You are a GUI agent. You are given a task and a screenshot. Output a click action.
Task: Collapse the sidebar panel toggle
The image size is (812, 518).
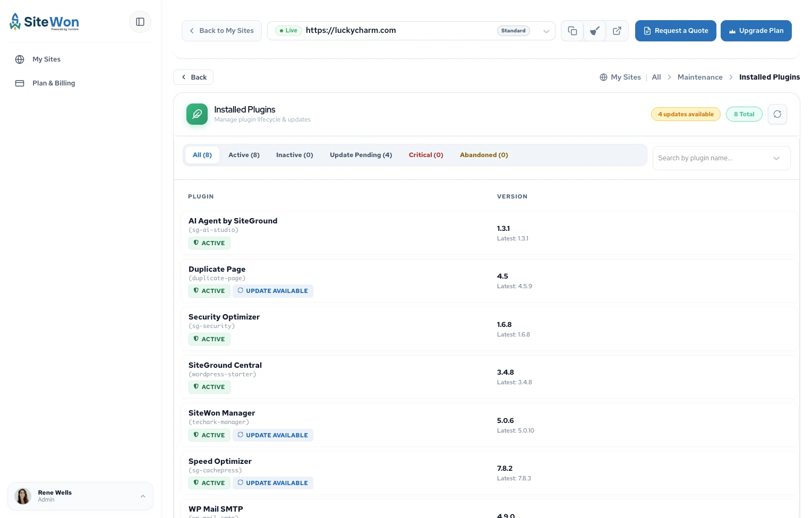[140, 22]
